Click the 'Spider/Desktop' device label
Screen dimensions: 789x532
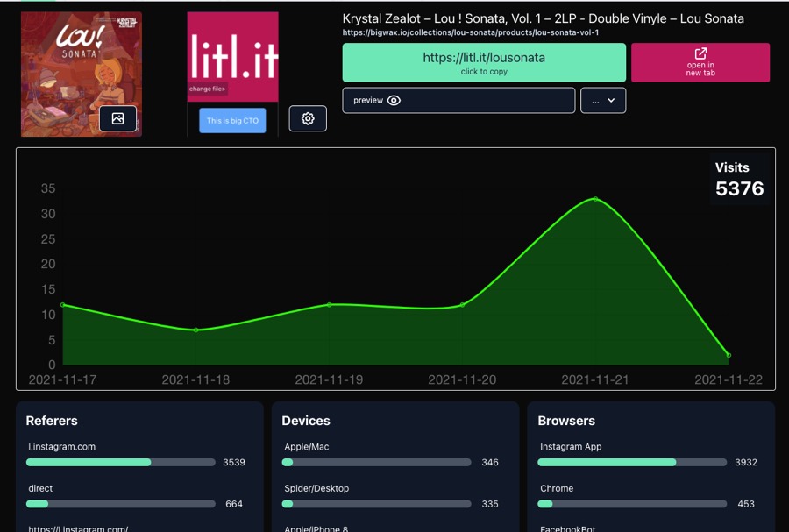[x=316, y=488]
